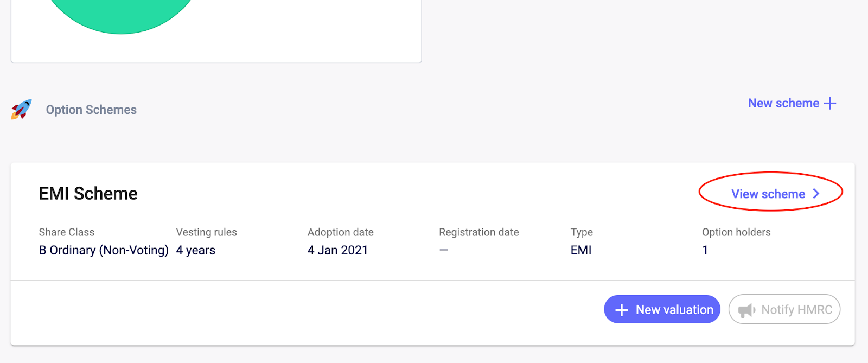Viewport: 868px width, 363px height.
Task: Click the Share Class column label
Action: coord(67,232)
